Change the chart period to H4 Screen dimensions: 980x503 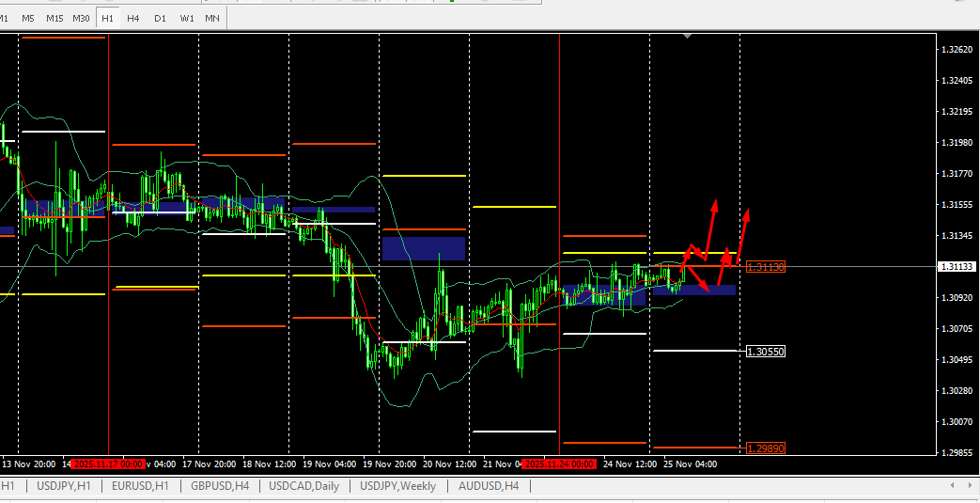133,18
